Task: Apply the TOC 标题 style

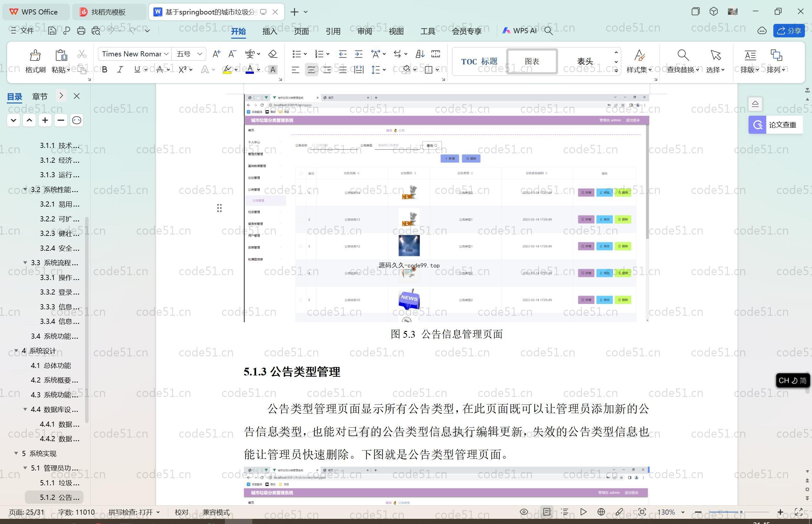Action: click(479, 62)
